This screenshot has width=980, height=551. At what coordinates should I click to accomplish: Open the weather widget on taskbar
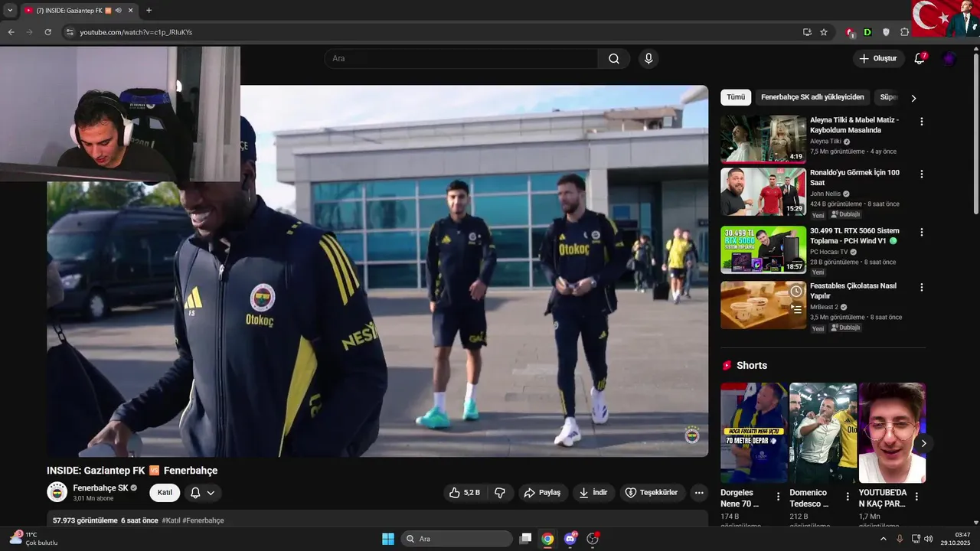pos(34,539)
